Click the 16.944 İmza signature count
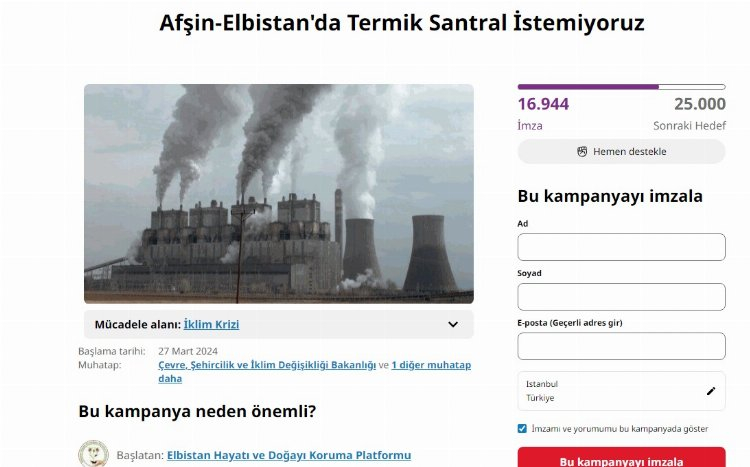This screenshot has width=750, height=467. click(543, 114)
